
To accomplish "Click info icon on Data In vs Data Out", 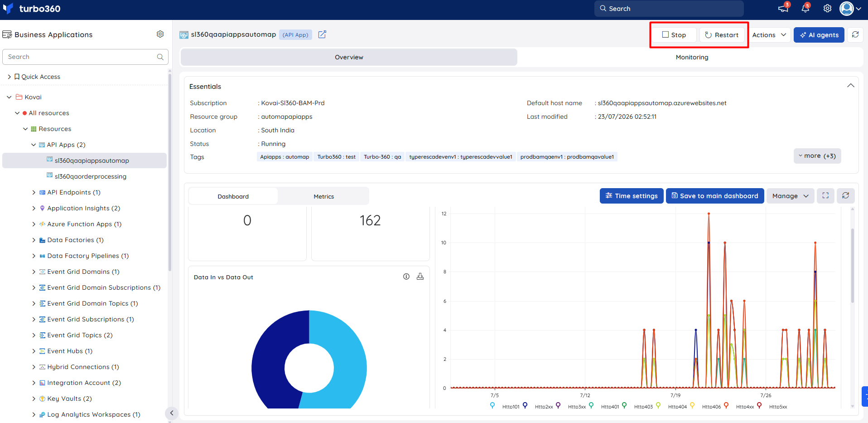I will pyautogui.click(x=406, y=277).
